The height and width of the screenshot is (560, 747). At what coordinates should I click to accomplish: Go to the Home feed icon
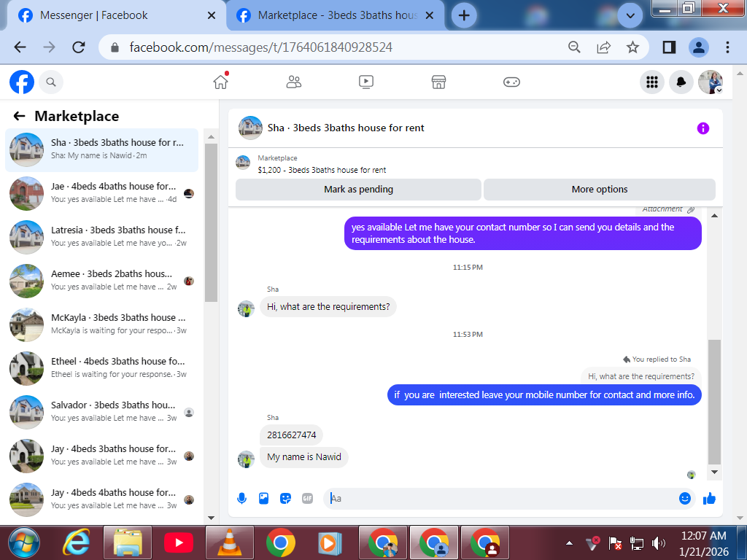220,82
